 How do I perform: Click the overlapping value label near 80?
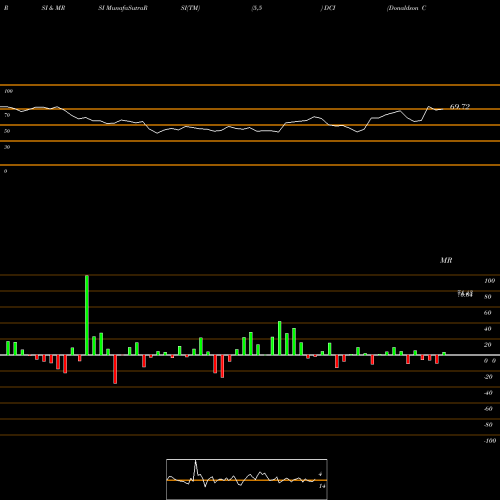[x=465, y=294]
